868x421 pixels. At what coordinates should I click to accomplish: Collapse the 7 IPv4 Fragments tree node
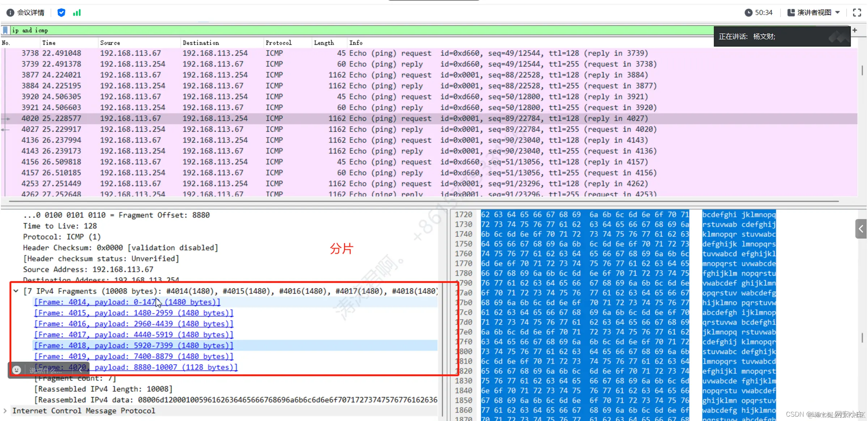[16, 291]
